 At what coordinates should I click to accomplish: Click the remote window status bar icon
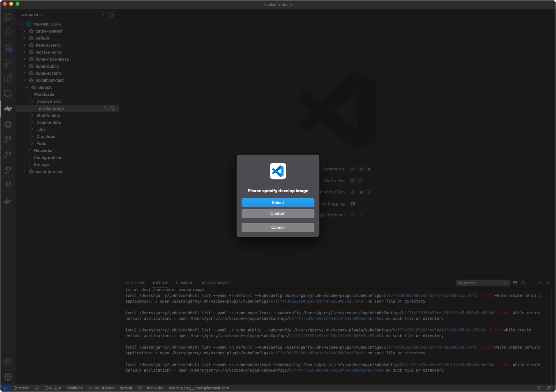point(6,388)
